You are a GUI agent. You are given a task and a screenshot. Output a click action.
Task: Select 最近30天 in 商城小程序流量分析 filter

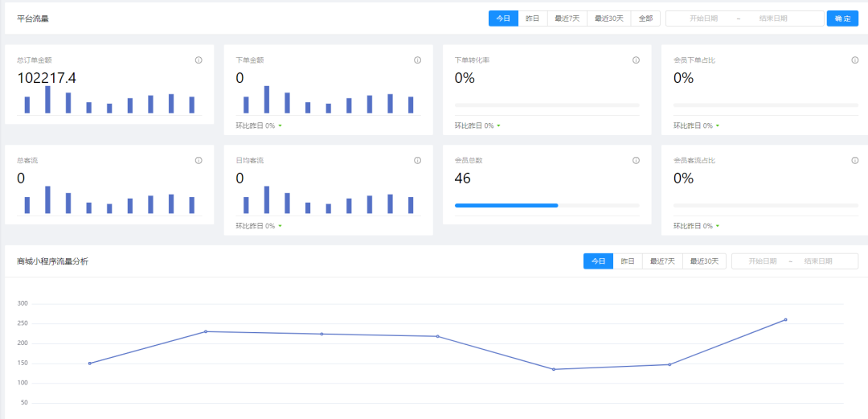tap(704, 261)
